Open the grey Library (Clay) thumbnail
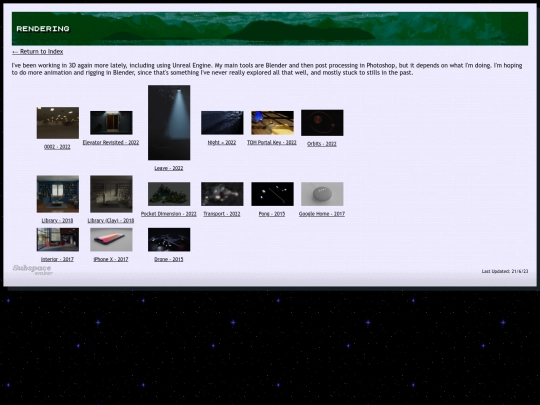Image resolution: width=540 pixels, height=405 pixels. tap(111, 194)
